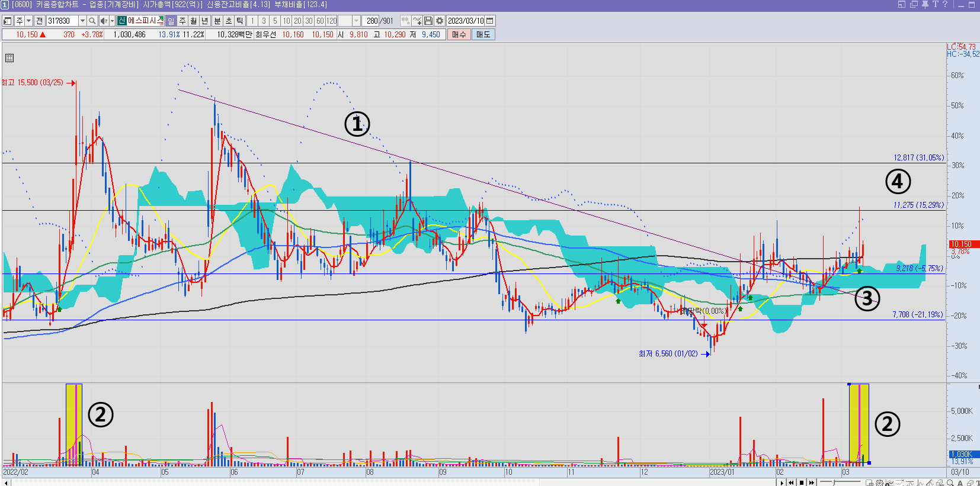
Task: Click the magnifier zoom icon at bottom right
Action: (950, 482)
